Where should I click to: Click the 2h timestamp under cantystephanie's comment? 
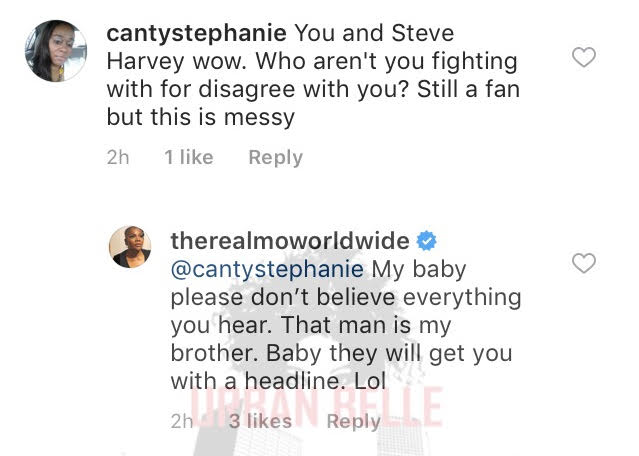coord(118,157)
